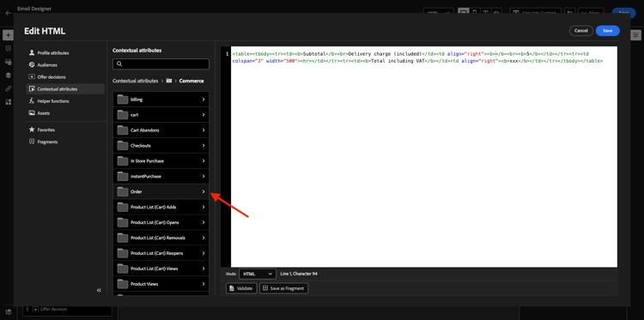The width and height of the screenshot is (644, 320).
Task: Open the Product List (Cart) Removals folder
Action: 161,238
